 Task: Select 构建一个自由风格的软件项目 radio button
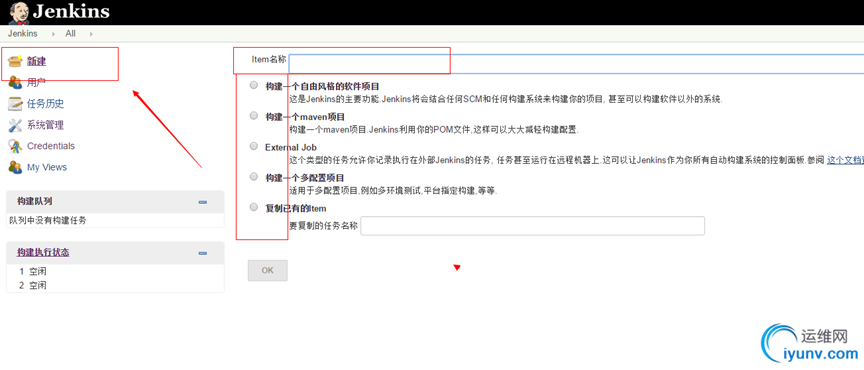click(253, 85)
